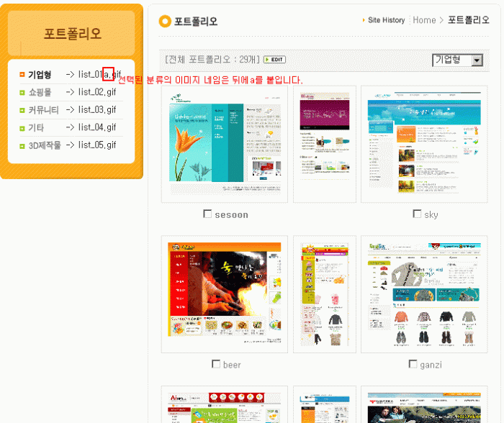
Task: Open the sesoon portfolio thumbnail
Action: tap(224, 145)
